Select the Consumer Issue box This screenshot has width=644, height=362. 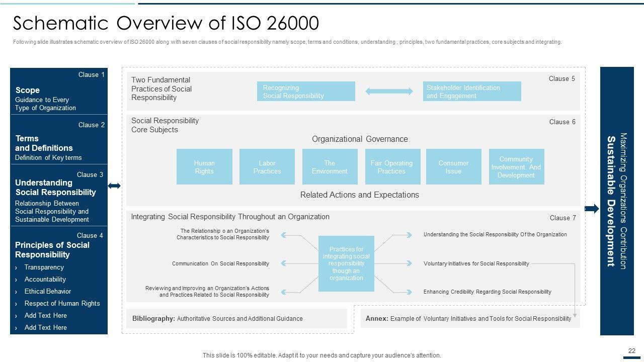tap(454, 166)
